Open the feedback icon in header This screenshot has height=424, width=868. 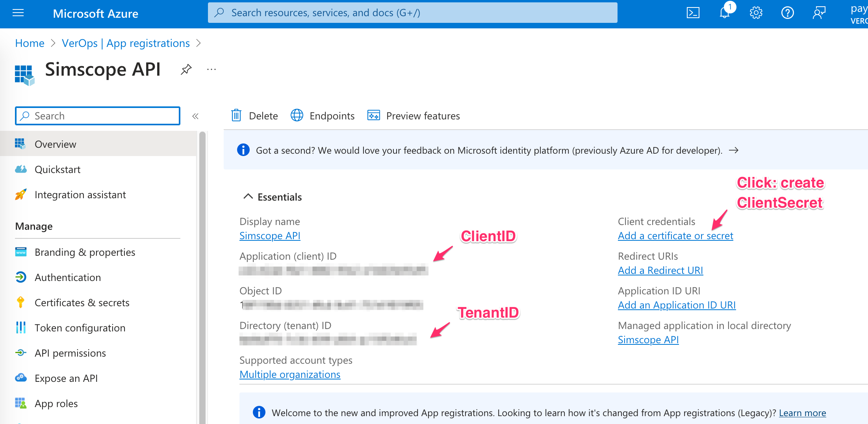[x=819, y=13]
